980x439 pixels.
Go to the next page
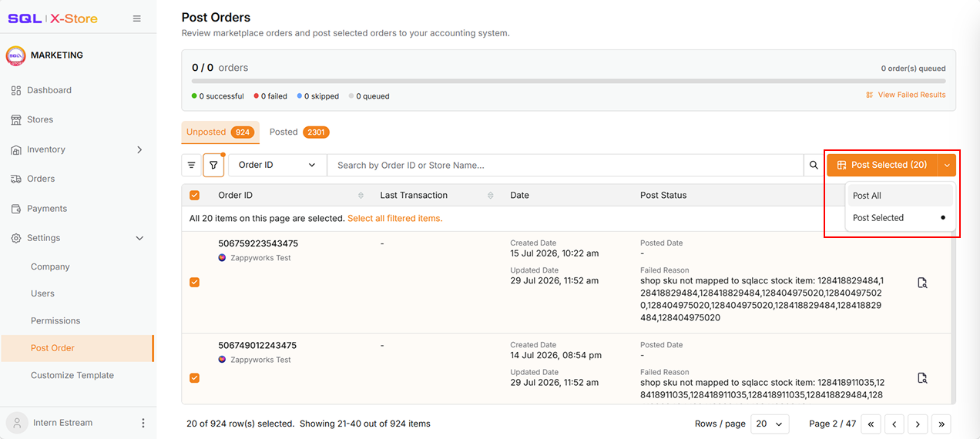click(x=918, y=424)
